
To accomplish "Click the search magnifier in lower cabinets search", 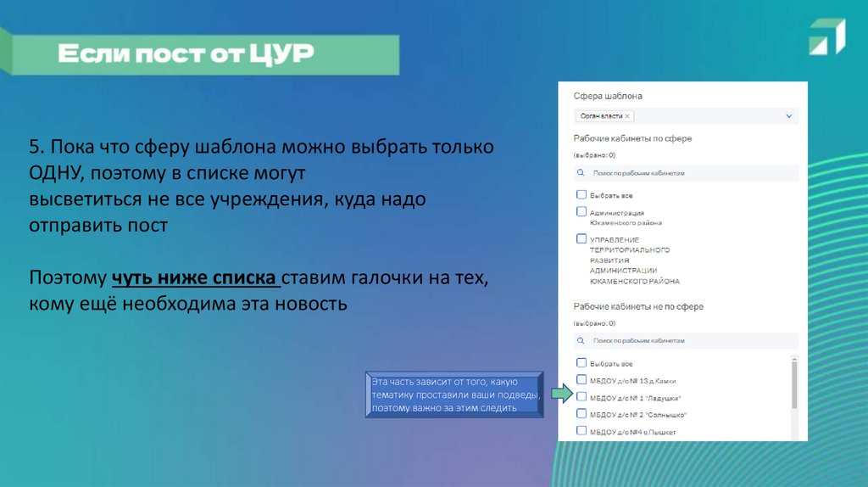I will point(581,340).
